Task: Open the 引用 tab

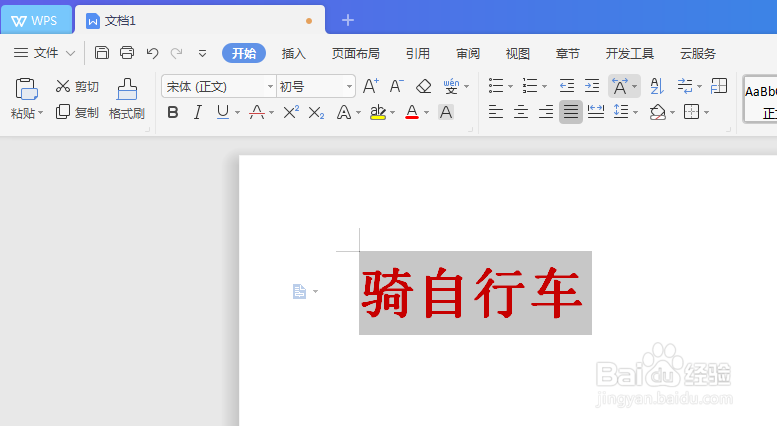Action: [x=418, y=53]
